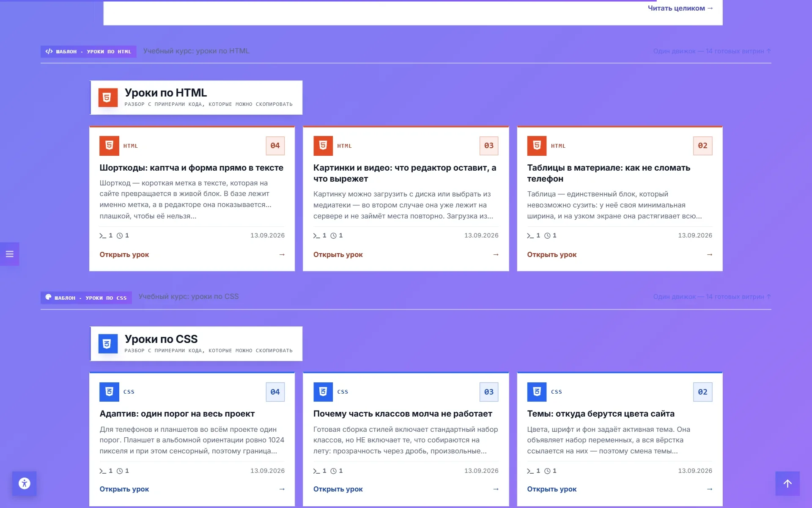Click the CSS icon on the Темы card
The height and width of the screenshot is (508, 812).
coord(537,392)
